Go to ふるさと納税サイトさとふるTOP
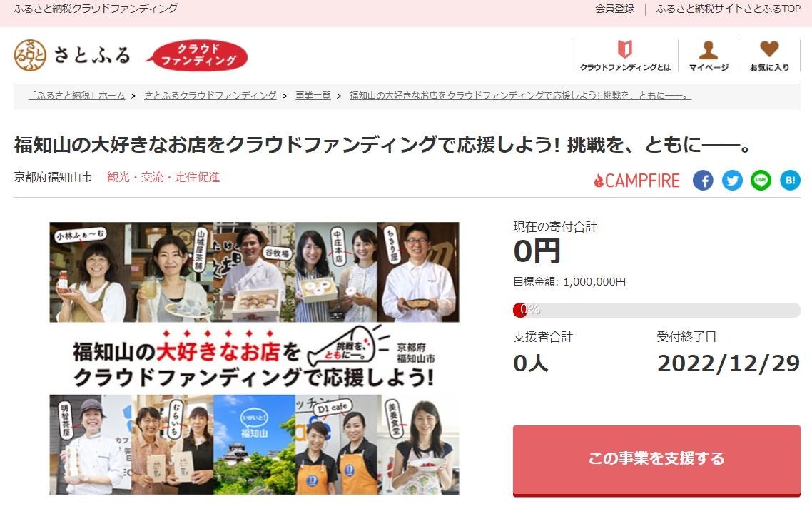Viewport: 812px width, 509px height. (728, 9)
